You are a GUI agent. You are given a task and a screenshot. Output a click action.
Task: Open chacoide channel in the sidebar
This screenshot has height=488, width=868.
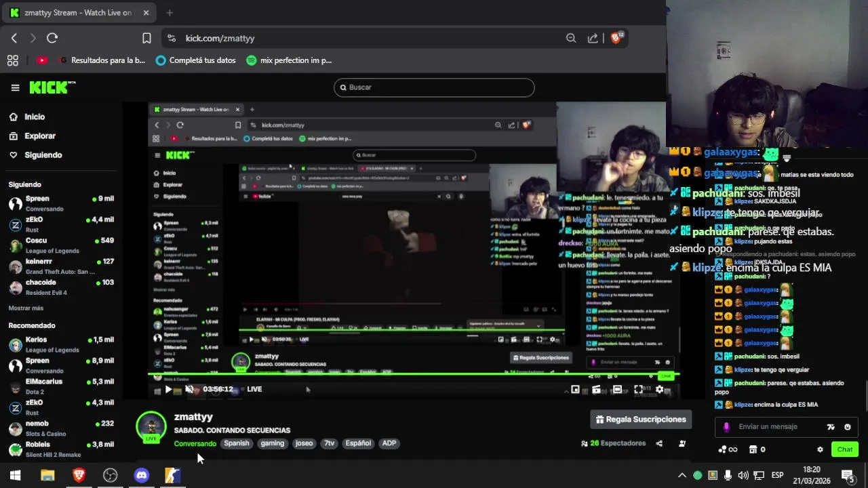[x=61, y=287]
